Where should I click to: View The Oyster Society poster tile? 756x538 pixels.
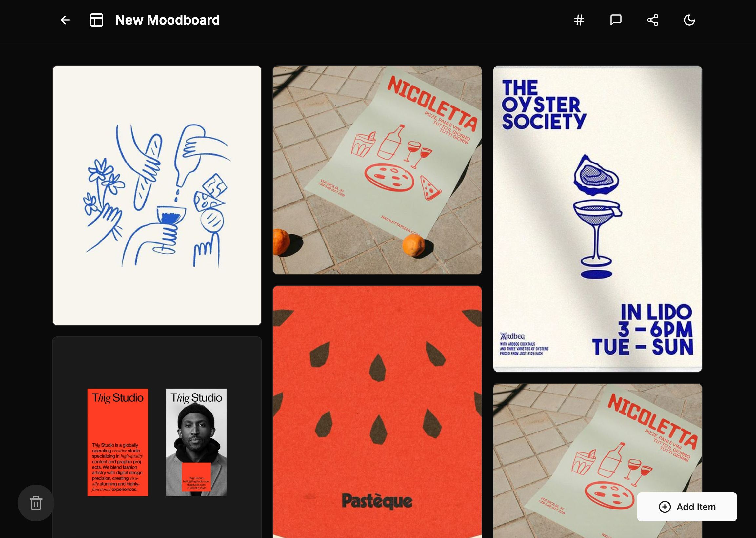[x=597, y=219]
